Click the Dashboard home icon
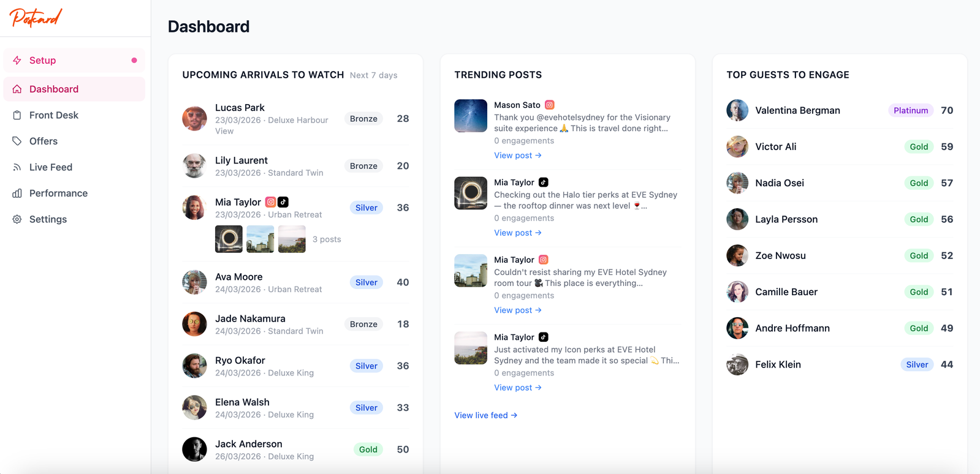Viewport: 980px width, 474px height. 17,89
